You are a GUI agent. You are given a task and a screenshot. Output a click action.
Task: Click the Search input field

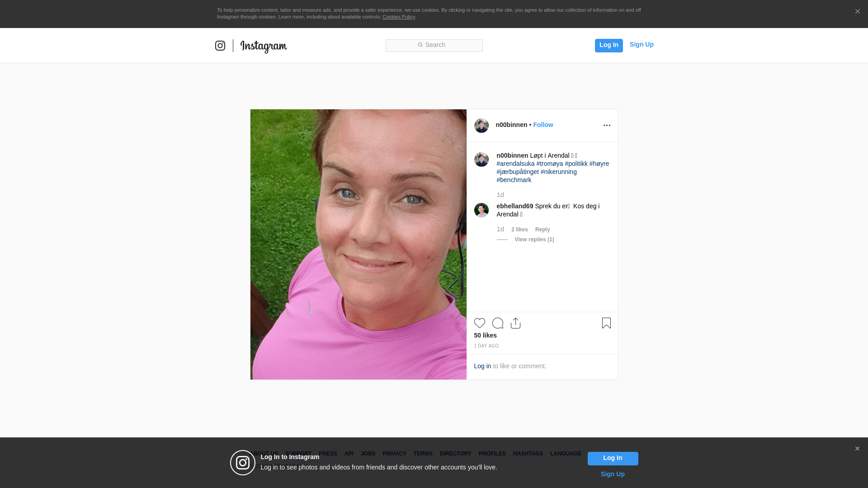point(434,45)
